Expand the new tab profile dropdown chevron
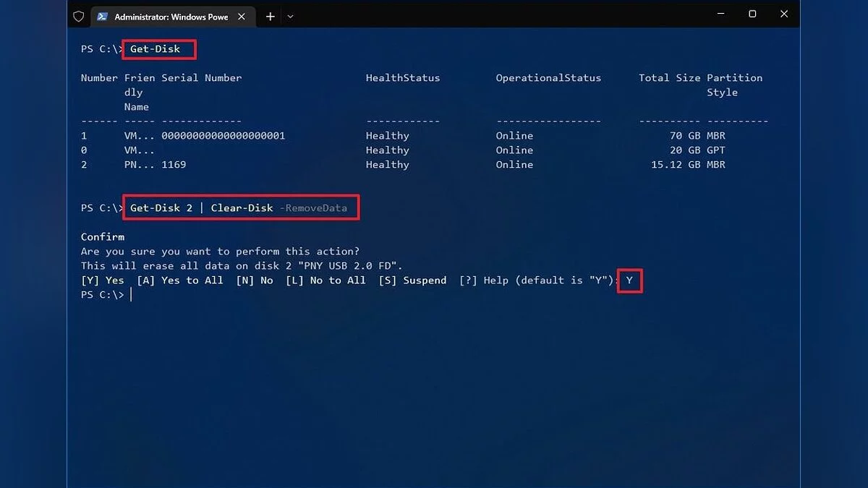 click(290, 17)
